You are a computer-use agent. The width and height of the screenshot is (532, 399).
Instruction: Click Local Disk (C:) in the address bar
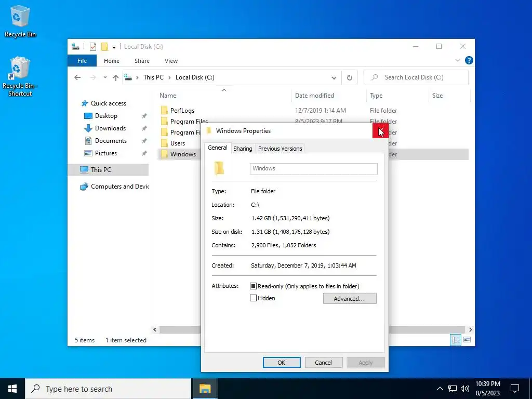tap(195, 77)
